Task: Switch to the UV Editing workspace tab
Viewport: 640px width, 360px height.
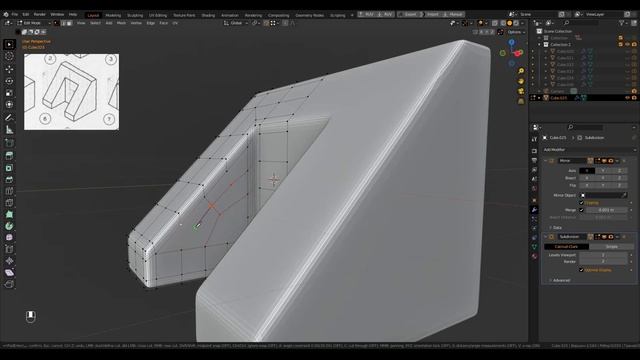Action: point(158,15)
